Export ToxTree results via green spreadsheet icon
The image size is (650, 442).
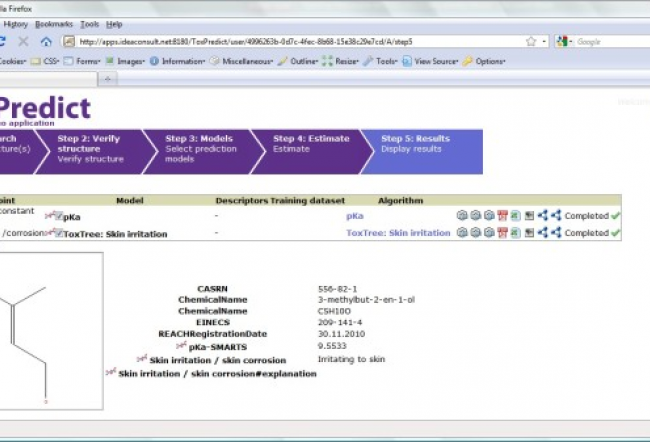[515, 233]
